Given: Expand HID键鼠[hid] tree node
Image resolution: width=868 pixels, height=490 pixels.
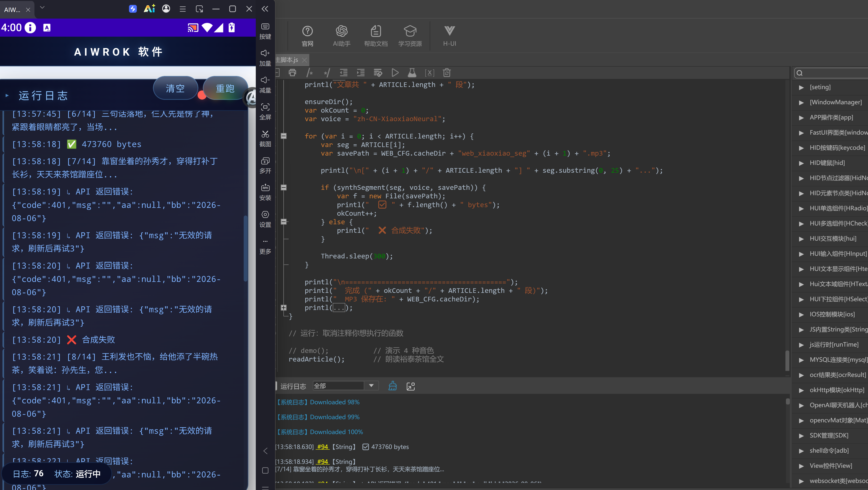Looking at the screenshot, I should [x=802, y=163].
